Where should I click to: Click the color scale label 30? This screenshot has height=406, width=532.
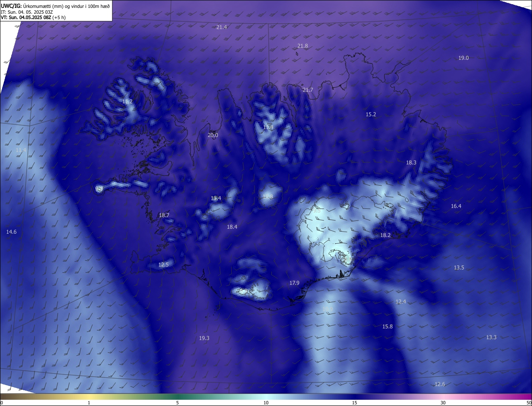(443, 403)
